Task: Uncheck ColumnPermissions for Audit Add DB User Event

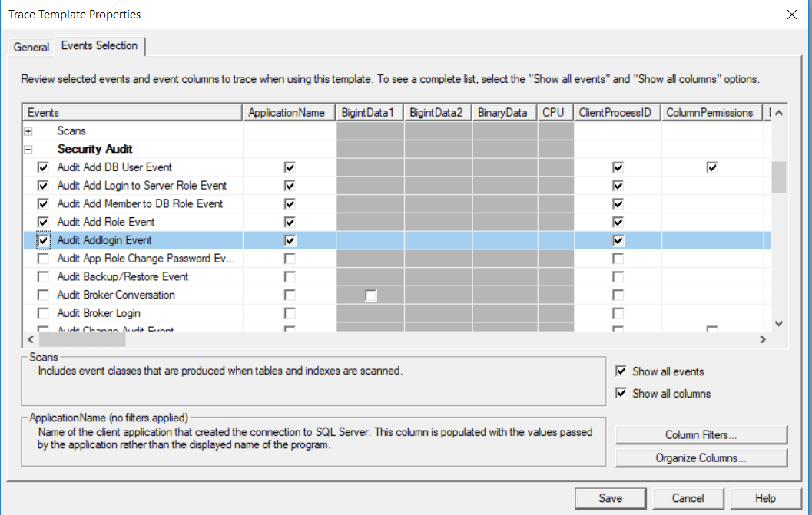Action: click(711, 167)
